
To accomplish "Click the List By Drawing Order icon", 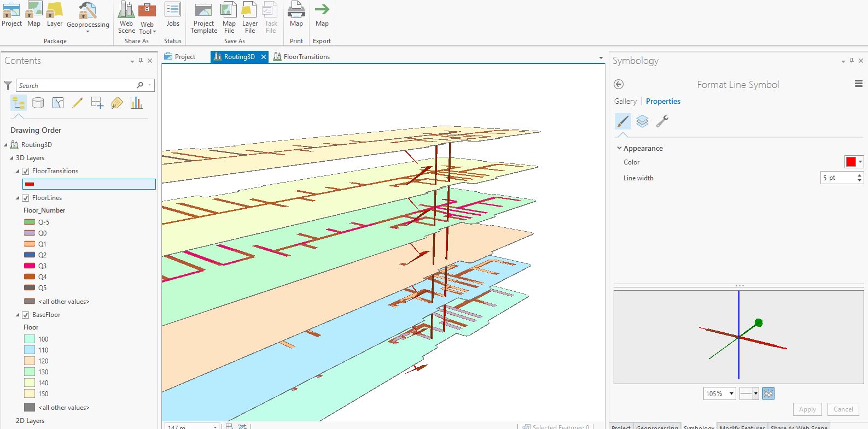I will click(x=18, y=103).
